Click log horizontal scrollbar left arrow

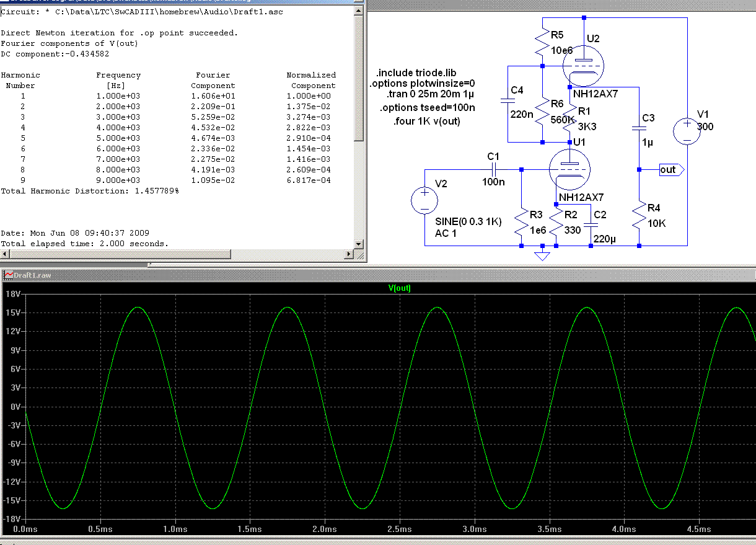point(4,254)
